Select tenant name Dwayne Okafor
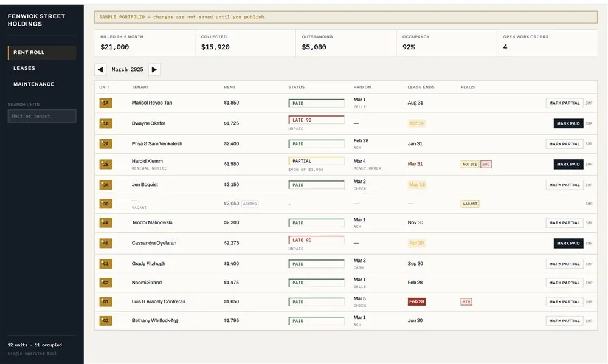Viewport: 608px width, 364px height. click(148, 123)
